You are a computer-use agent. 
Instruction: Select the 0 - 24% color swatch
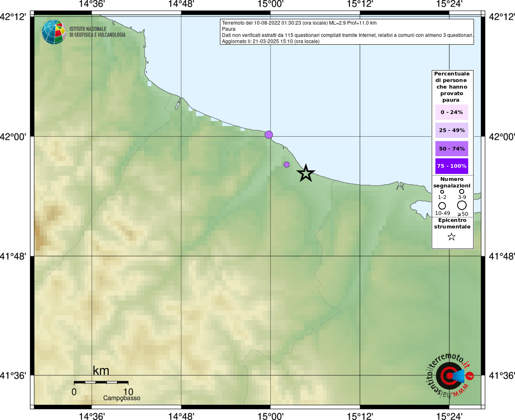tap(452, 112)
